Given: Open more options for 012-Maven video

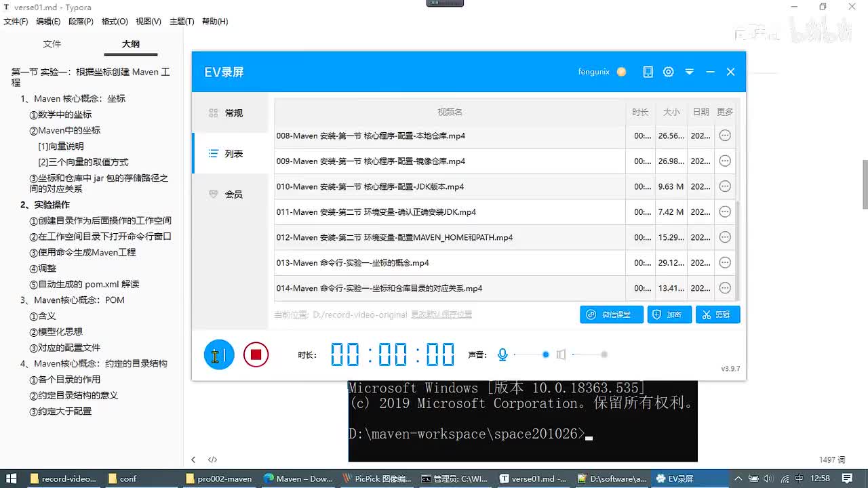Looking at the screenshot, I should 725,237.
